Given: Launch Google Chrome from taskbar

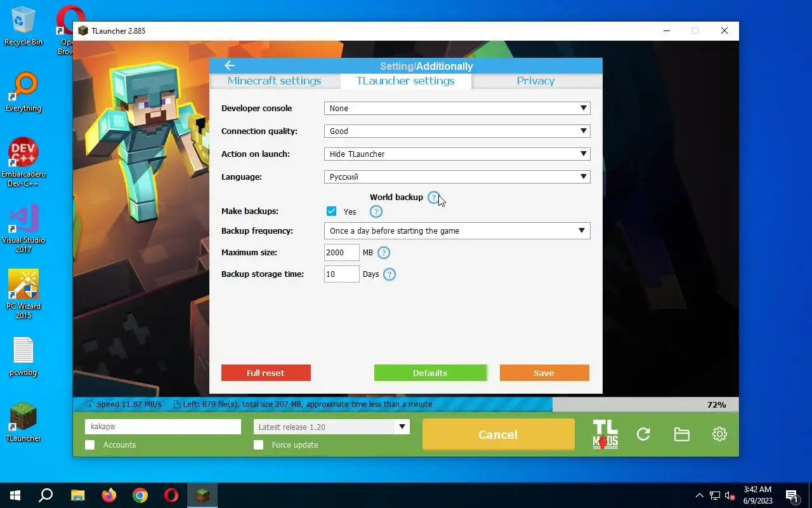Looking at the screenshot, I should 140,495.
